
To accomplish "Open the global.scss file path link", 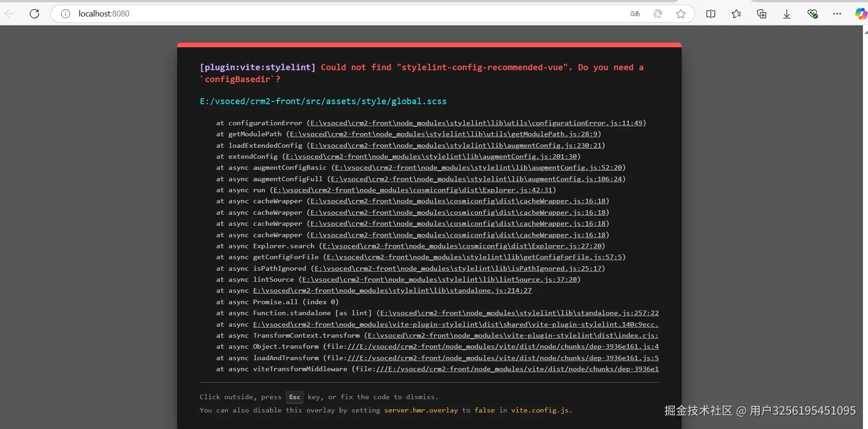I will point(323,101).
